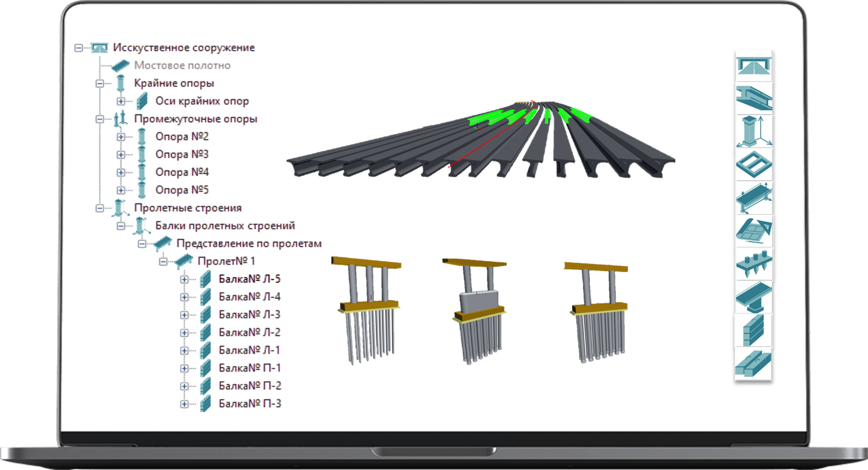Click the Представление по пролетам item
The width and height of the screenshot is (868, 470).
pyautogui.click(x=249, y=244)
